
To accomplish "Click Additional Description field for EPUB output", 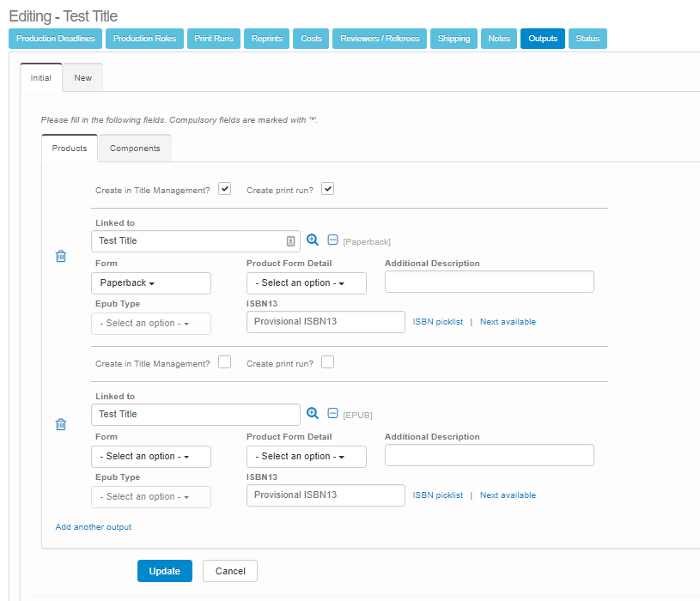I will [x=489, y=455].
